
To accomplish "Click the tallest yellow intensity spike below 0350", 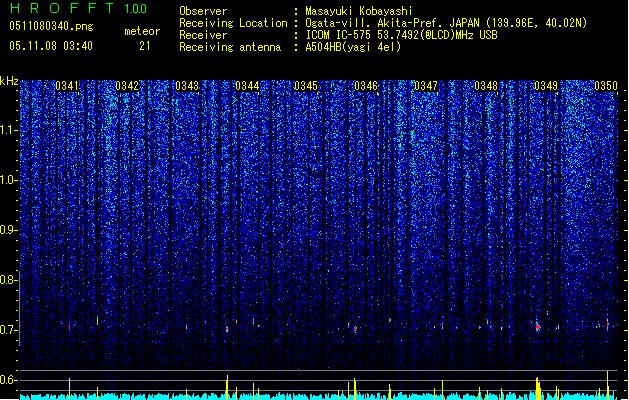I will point(607,385).
